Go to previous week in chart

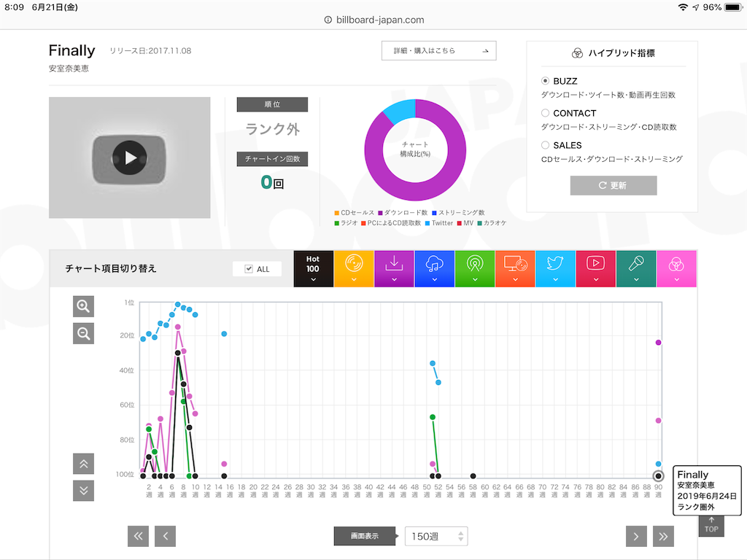[x=166, y=536]
